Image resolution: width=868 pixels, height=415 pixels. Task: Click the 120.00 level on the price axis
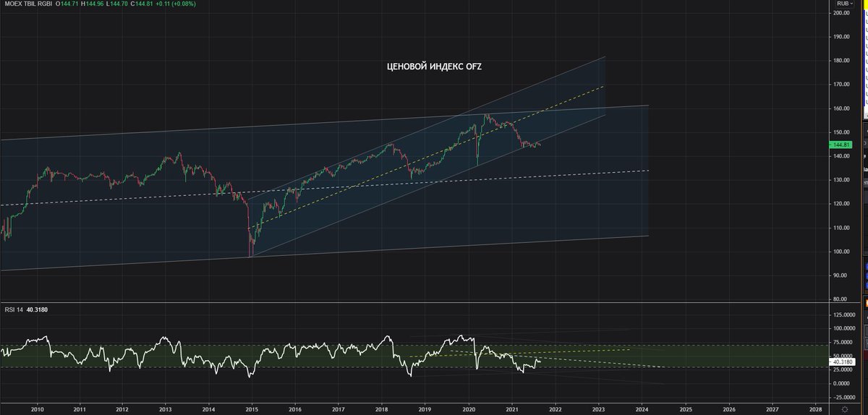[x=841, y=205]
